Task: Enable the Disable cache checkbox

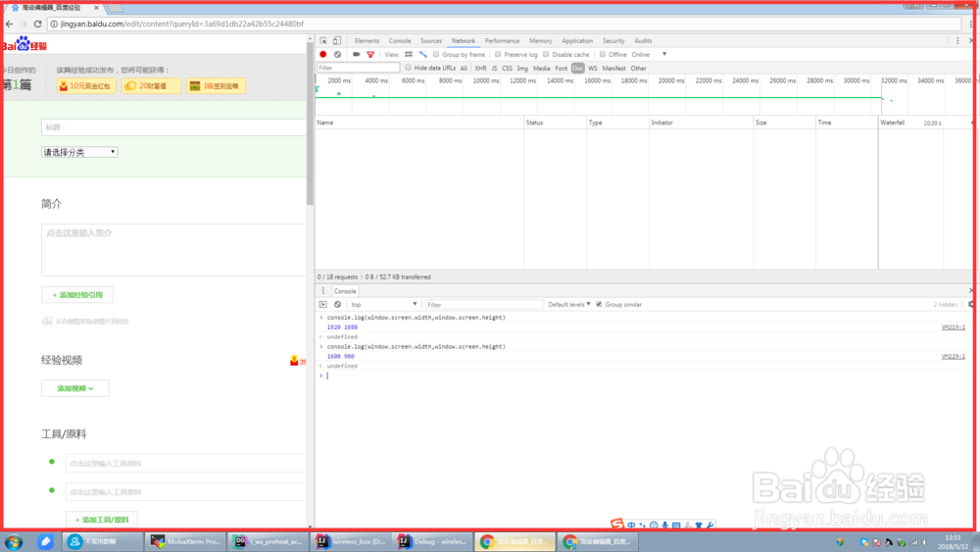Action: tap(546, 54)
